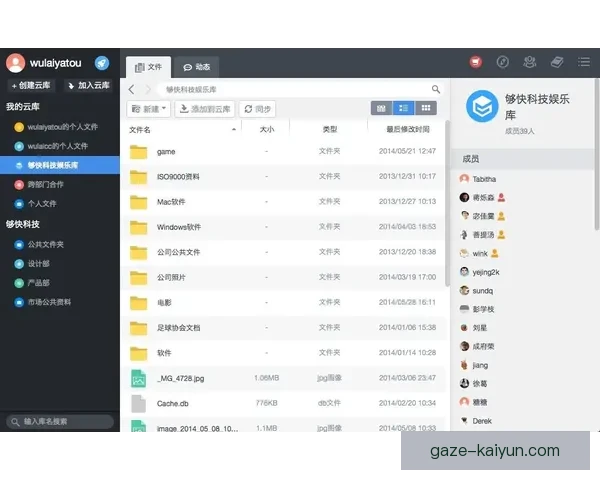Click 加入云库 button
The width and height of the screenshot is (600, 480).
coord(89,85)
